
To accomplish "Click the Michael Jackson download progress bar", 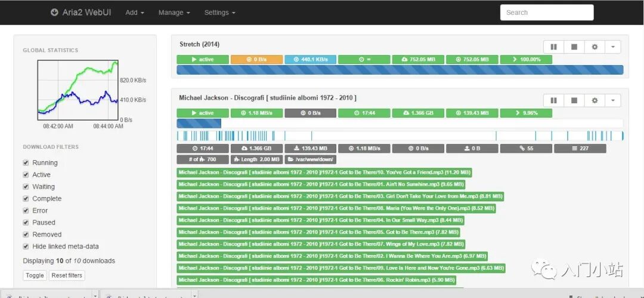I will [400, 124].
